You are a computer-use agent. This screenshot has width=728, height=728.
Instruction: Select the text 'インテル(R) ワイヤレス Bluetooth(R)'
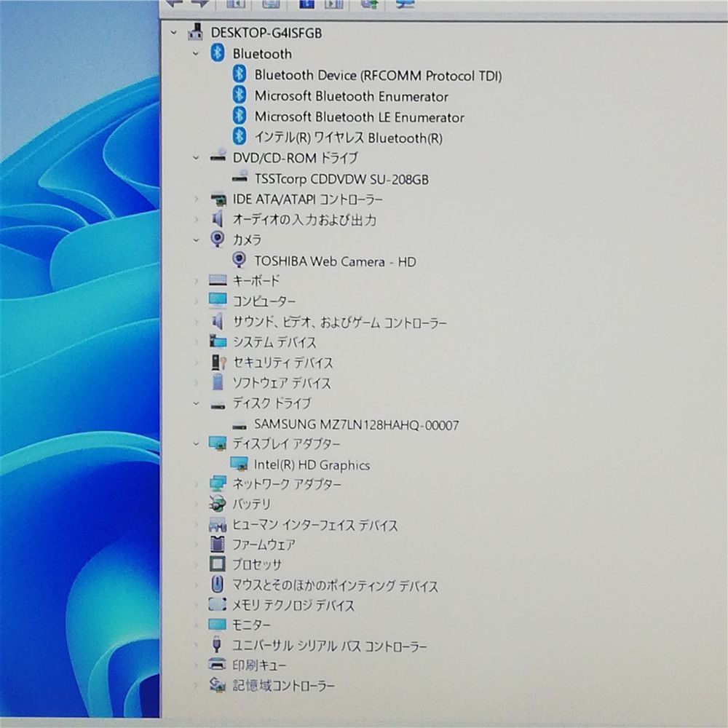click(x=348, y=138)
